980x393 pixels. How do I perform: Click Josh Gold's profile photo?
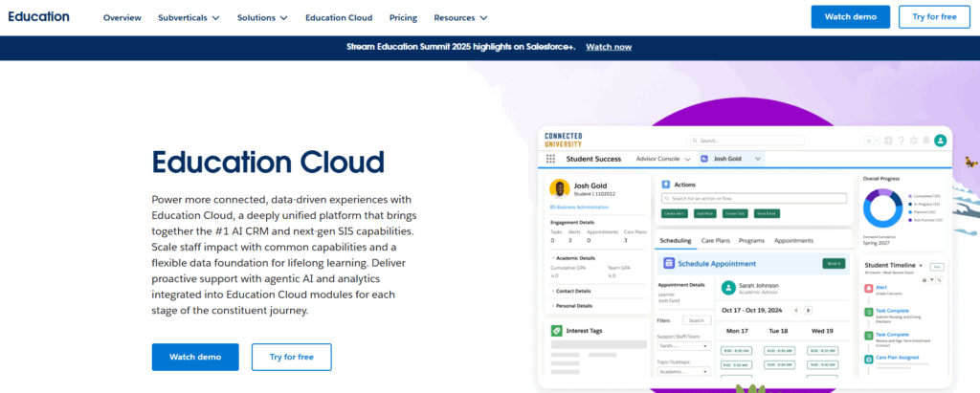click(x=559, y=188)
